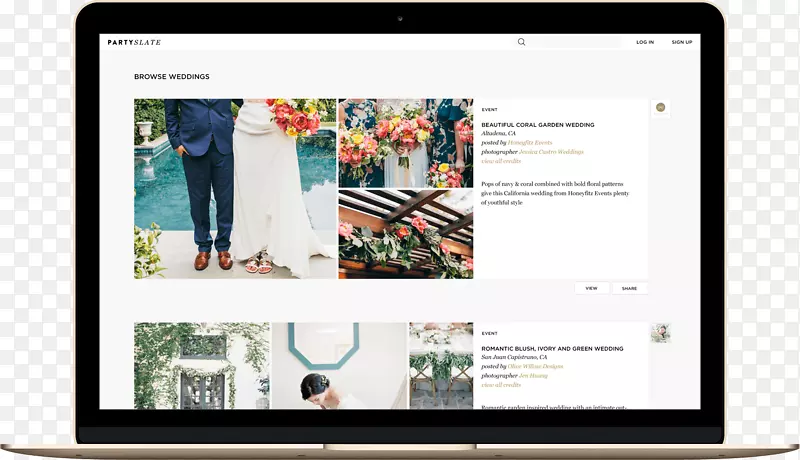The height and width of the screenshot is (460, 800).
Task: Click view all credits for blush wedding
Action: pyautogui.click(x=501, y=385)
